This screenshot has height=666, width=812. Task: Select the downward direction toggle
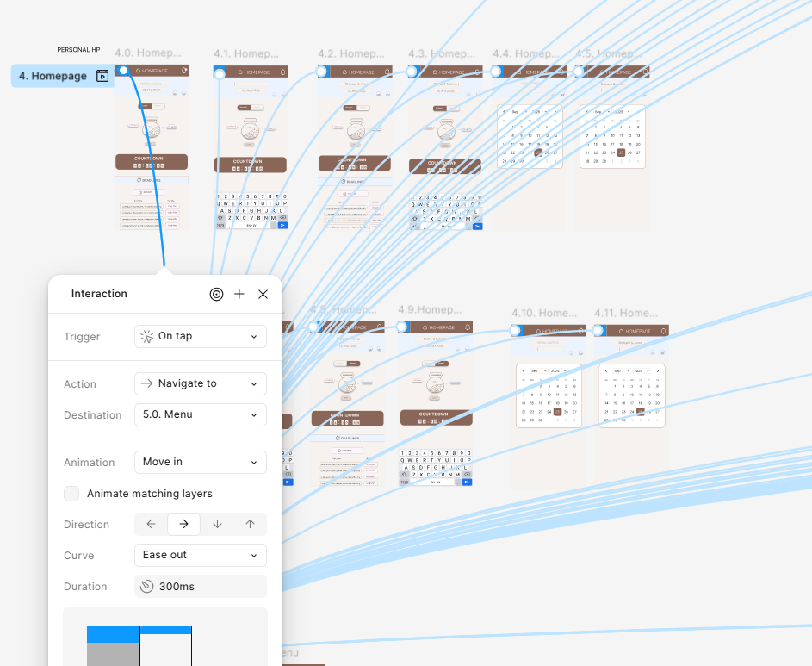point(216,524)
